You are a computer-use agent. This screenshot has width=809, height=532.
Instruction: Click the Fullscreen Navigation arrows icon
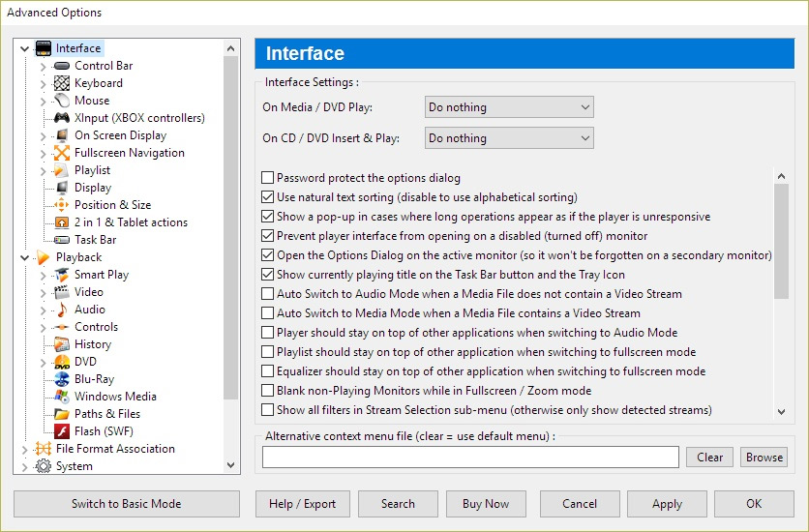point(62,153)
